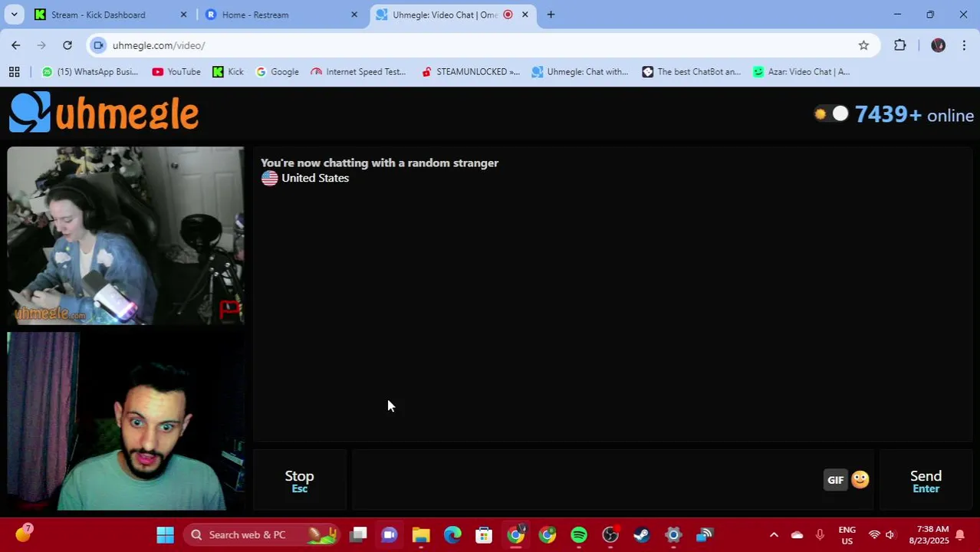Click the tab recording indicator on Uhmegle tab
This screenshot has height=552, width=980.
coord(508,15)
